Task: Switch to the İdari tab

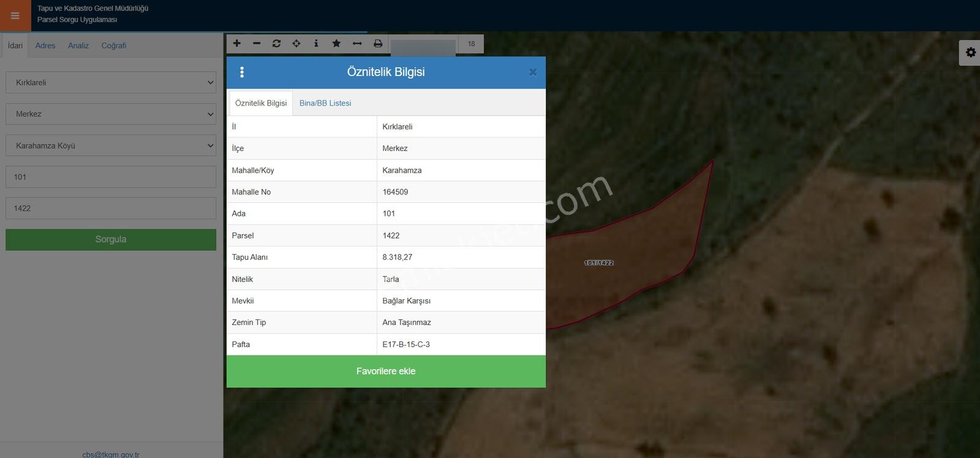Action: pyautogui.click(x=15, y=45)
